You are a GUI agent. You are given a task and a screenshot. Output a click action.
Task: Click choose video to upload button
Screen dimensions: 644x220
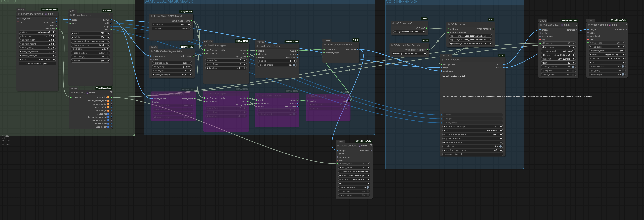click(37, 64)
